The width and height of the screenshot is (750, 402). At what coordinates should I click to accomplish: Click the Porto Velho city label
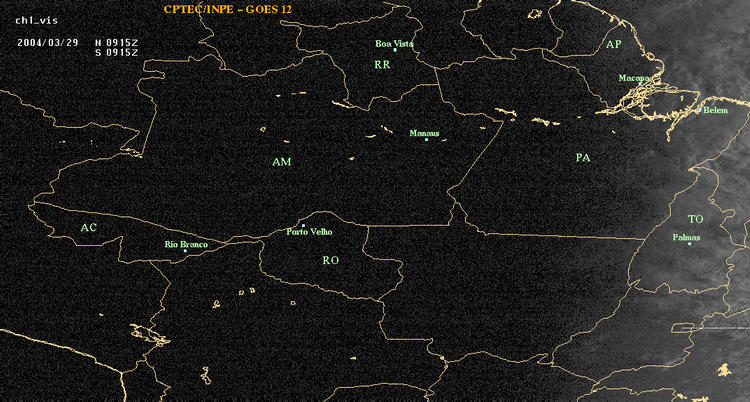[309, 232]
